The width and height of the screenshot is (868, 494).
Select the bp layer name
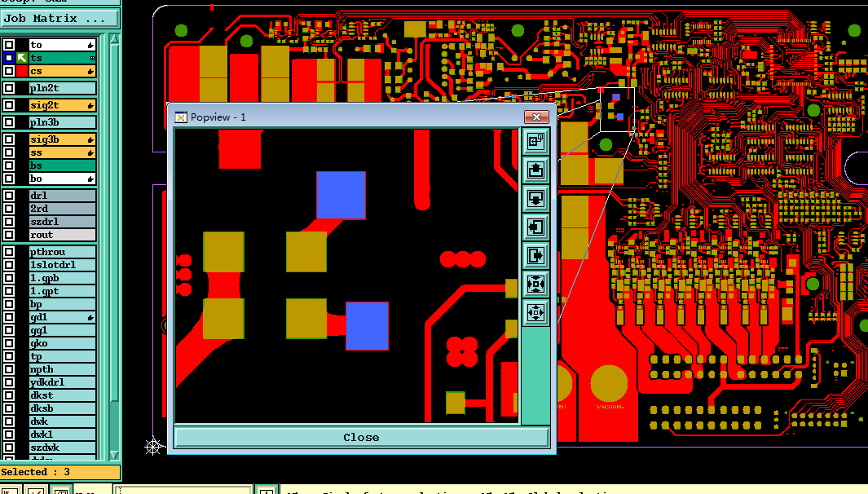[x=63, y=304]
